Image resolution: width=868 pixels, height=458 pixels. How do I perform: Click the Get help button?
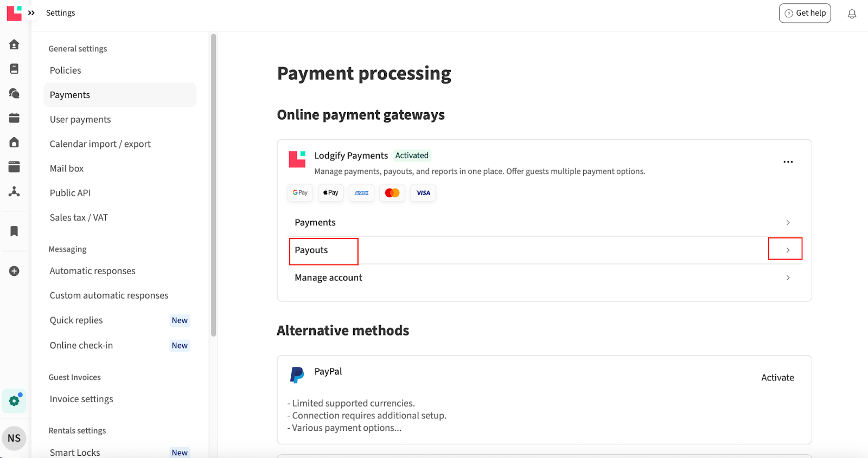(x=805, y=13)
